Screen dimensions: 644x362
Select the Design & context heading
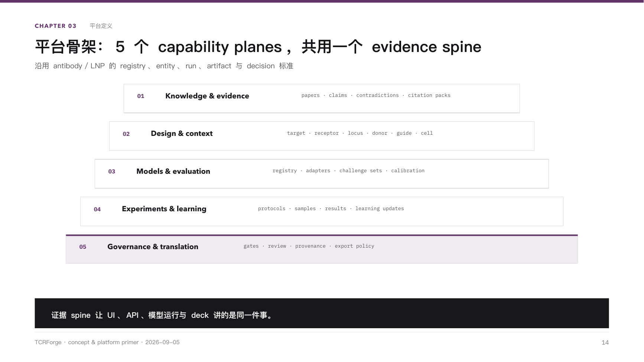[x=182, y=133]
